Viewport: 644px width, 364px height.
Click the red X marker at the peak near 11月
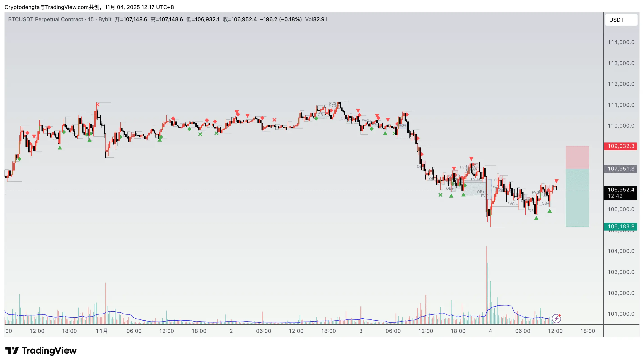pos(97,105)
